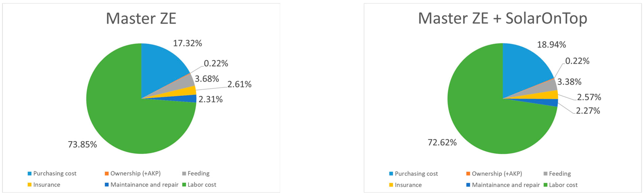Click the 3.68% Feeding data label

coord(207,79)
